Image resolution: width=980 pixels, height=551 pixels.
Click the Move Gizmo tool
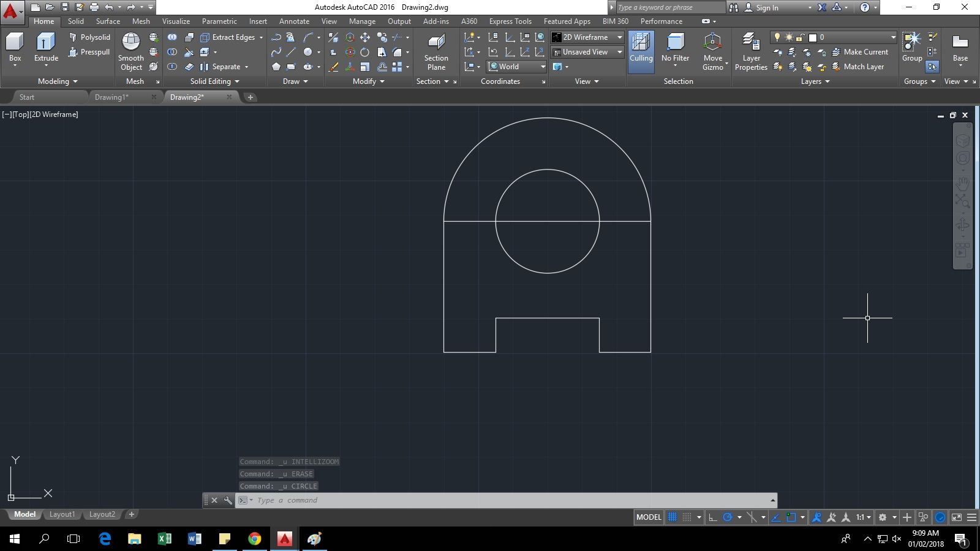713,52
